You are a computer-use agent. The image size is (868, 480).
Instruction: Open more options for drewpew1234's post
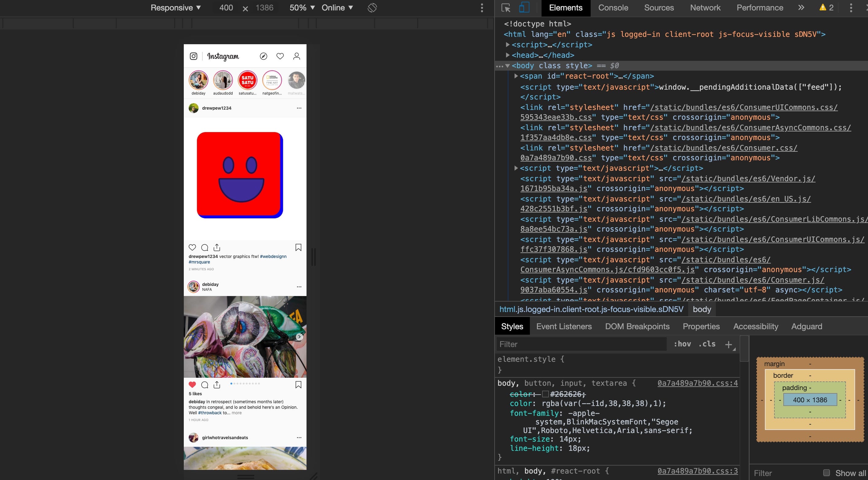[299, 108]
